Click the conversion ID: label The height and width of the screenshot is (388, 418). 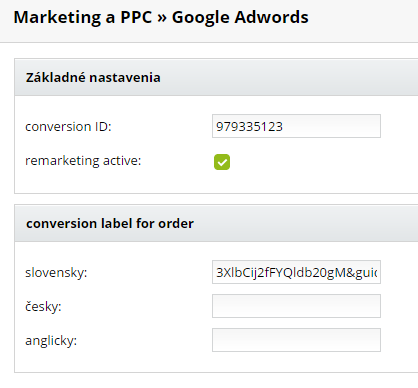click(x=68, y=127)
